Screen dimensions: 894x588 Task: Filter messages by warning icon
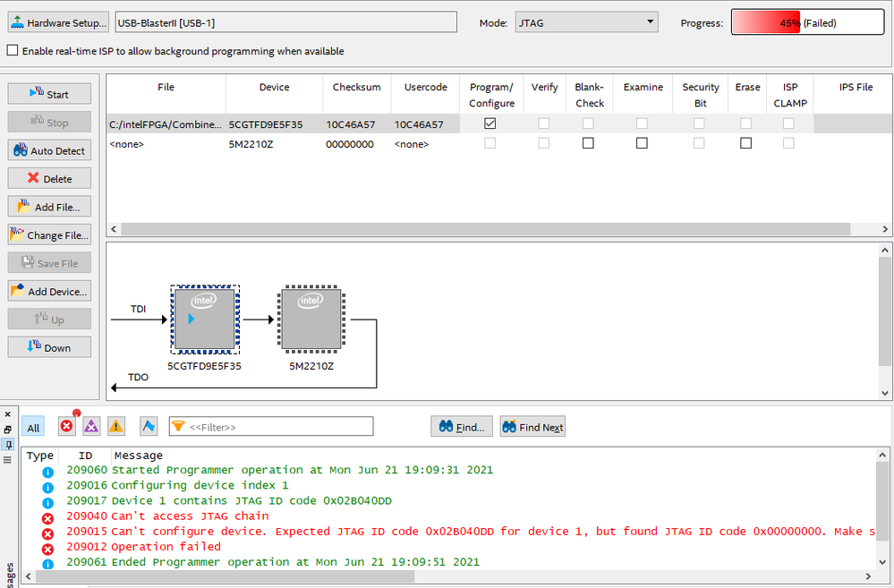pyautogui.click(x=116, y=427)
